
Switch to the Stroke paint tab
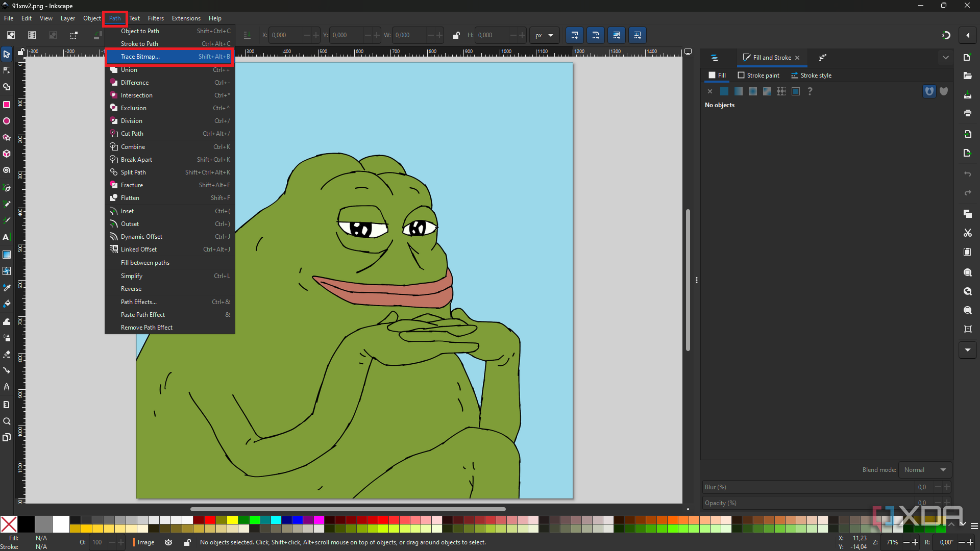tap(759, 76)
